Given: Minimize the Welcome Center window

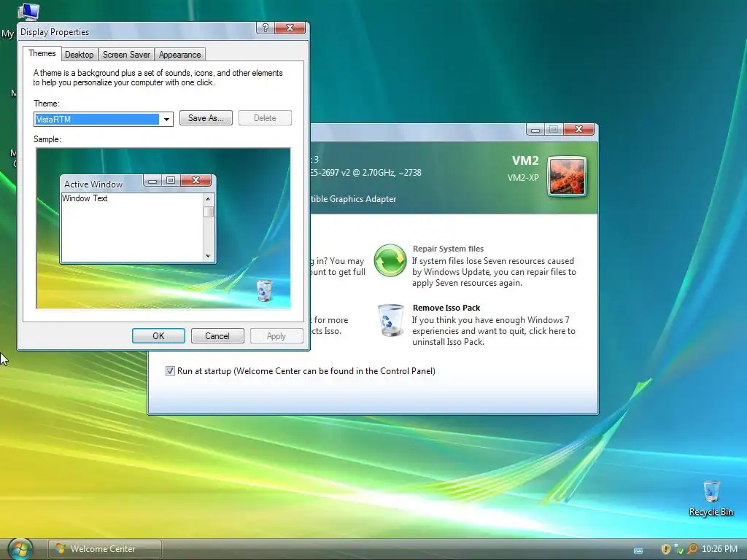Looking at the screenshot, I should coord(535,129).
